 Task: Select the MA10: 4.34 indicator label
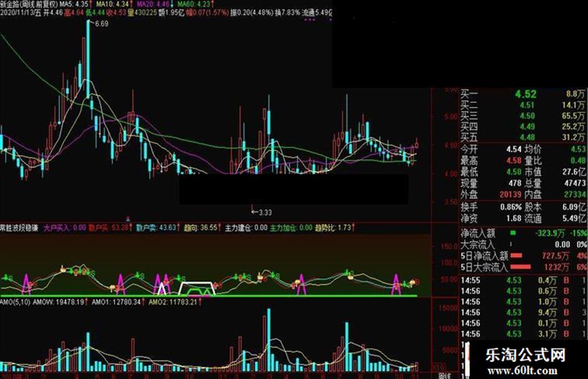[113, 4]
